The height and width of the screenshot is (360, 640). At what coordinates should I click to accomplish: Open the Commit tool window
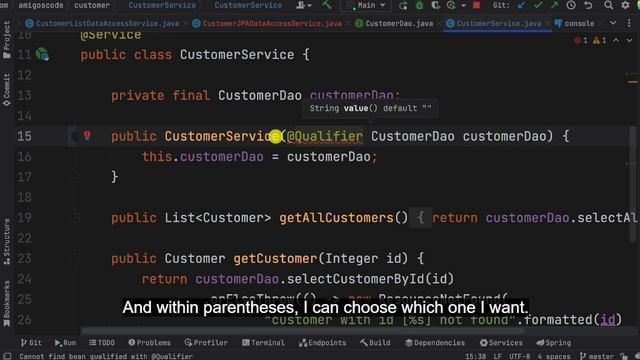tap(7, 90)
